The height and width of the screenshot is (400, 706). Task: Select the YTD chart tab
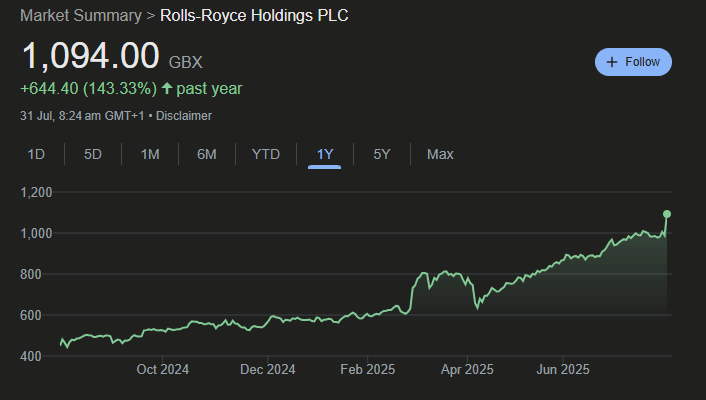tap(266, 154)
